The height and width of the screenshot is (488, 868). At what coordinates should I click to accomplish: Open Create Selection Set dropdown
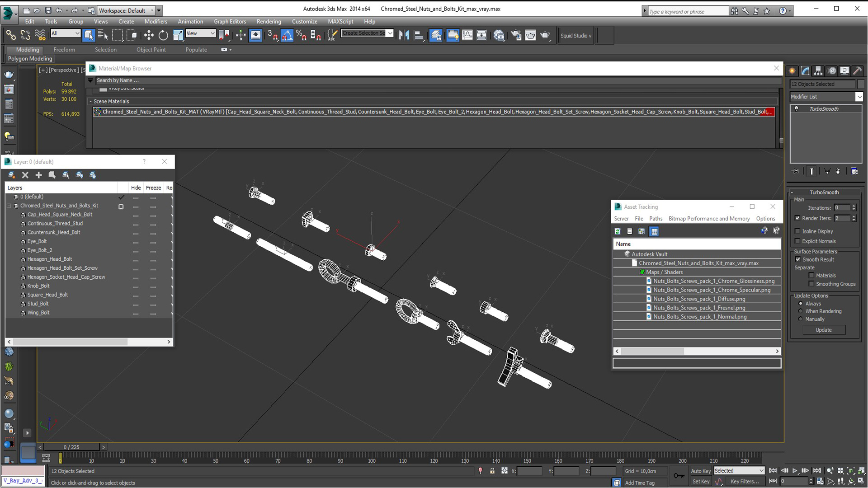click(x=367, y=33)
